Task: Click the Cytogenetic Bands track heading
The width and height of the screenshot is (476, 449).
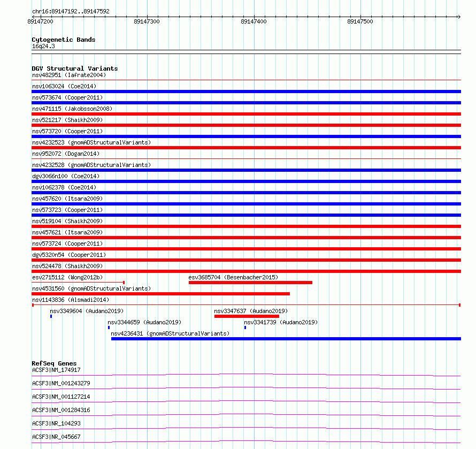Action: (64, 40)
